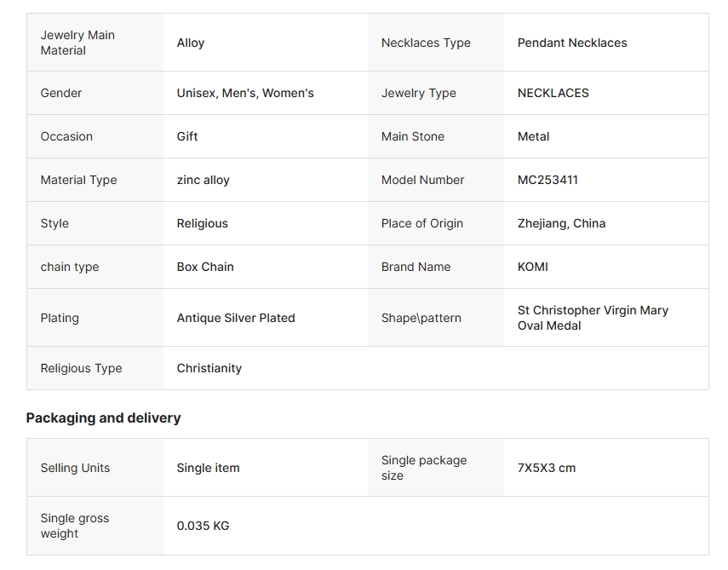Image resolution: width=728 pixels, height=570 pixels.
Task: Select the 'Single item' selling units value
Action: pos(209,468)
